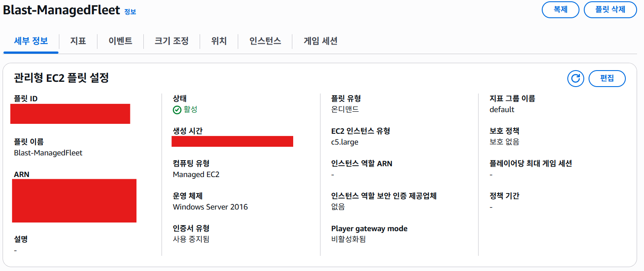Click the refresh icon in fleet settings
The height and width of the screenshot is (271, 644).
tap(576, 78)
